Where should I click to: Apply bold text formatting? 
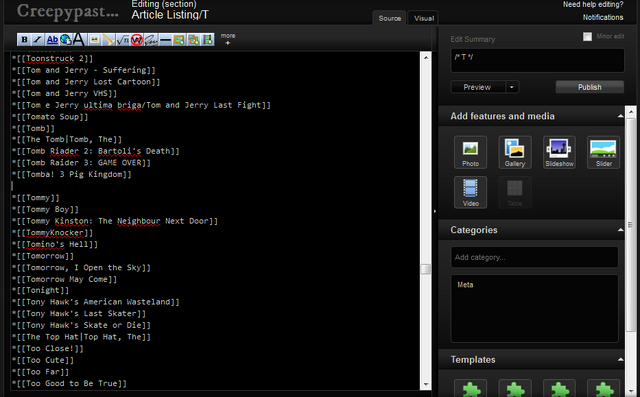click(x=24, y=40)
